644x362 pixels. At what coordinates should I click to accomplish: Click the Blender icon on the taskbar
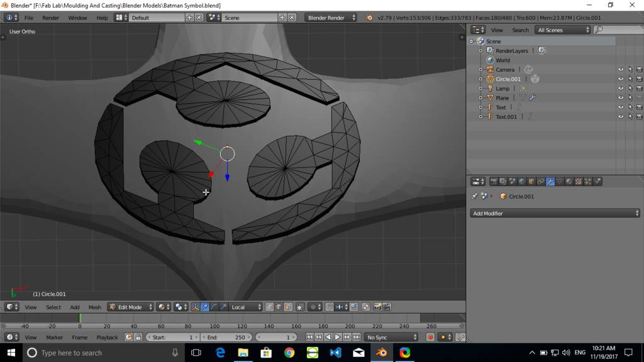pos(381,353)
